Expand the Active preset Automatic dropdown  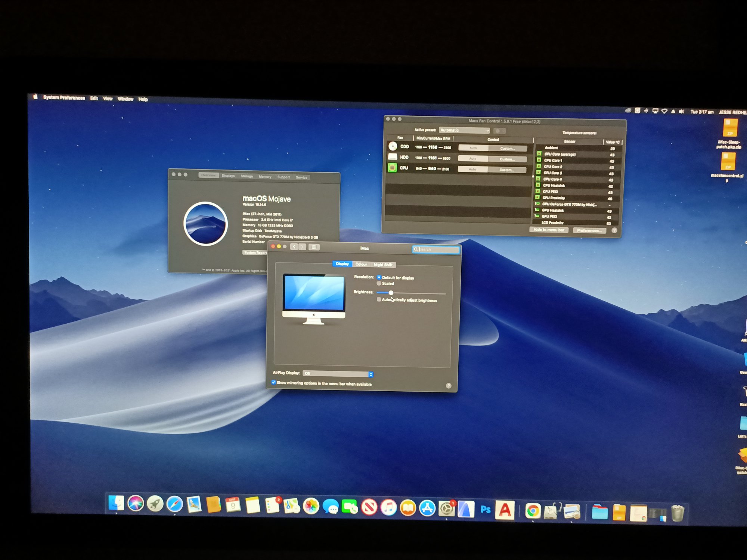[464, 130]
